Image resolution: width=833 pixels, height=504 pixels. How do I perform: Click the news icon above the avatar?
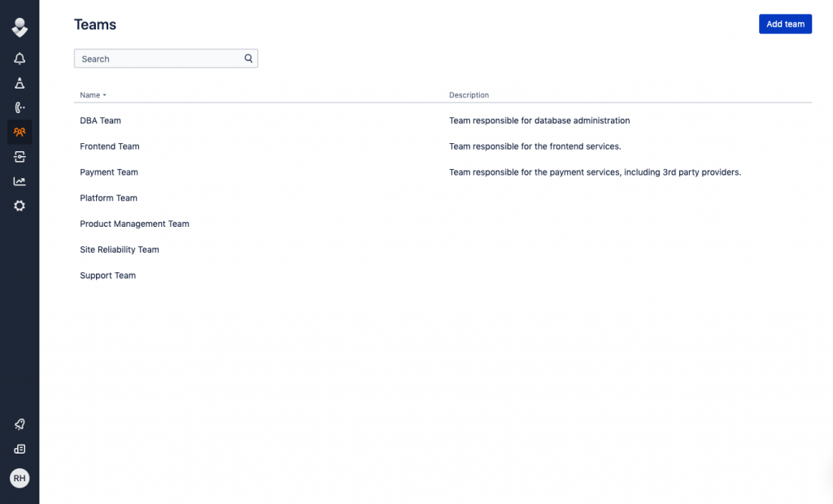pos(20,449)
